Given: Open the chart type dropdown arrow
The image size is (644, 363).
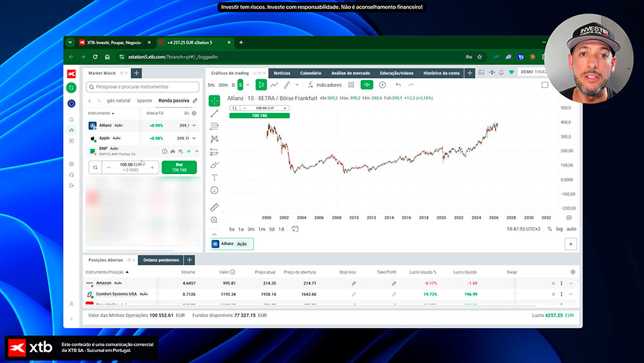Looking at the screenshot, I should pyautogui.click(x=297, y=85).
